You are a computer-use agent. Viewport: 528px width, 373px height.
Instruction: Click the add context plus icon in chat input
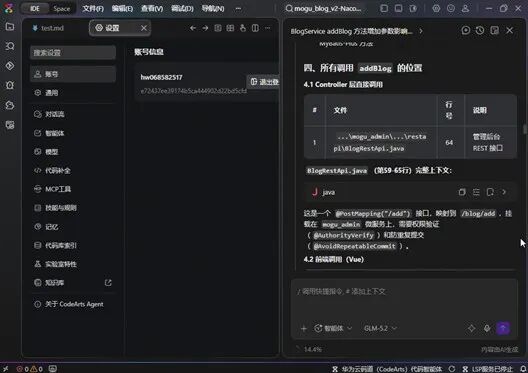point(304,328)
